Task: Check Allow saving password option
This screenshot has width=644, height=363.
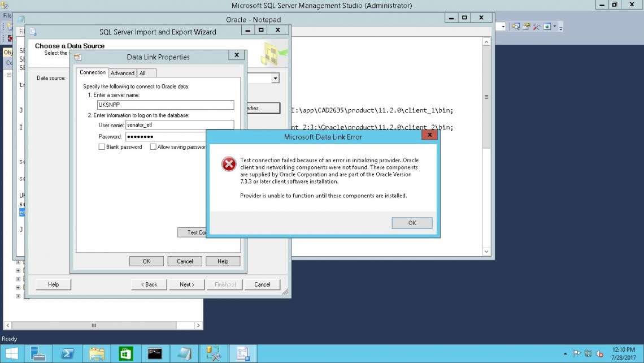Action: click(153, 146)
